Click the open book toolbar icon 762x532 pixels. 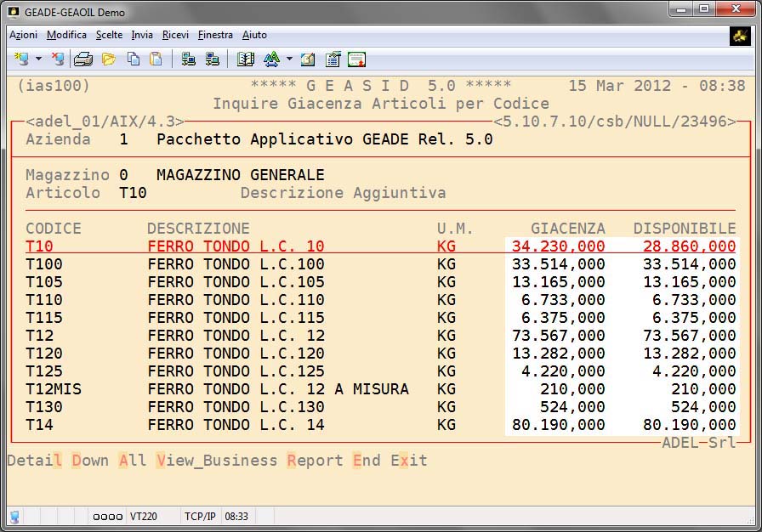(246, 59)
